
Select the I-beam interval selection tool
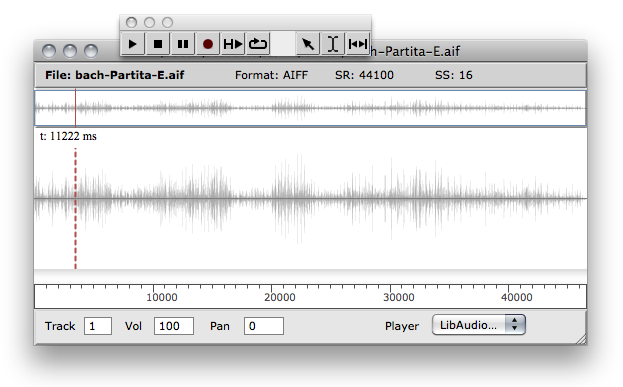tap(333, 44)
